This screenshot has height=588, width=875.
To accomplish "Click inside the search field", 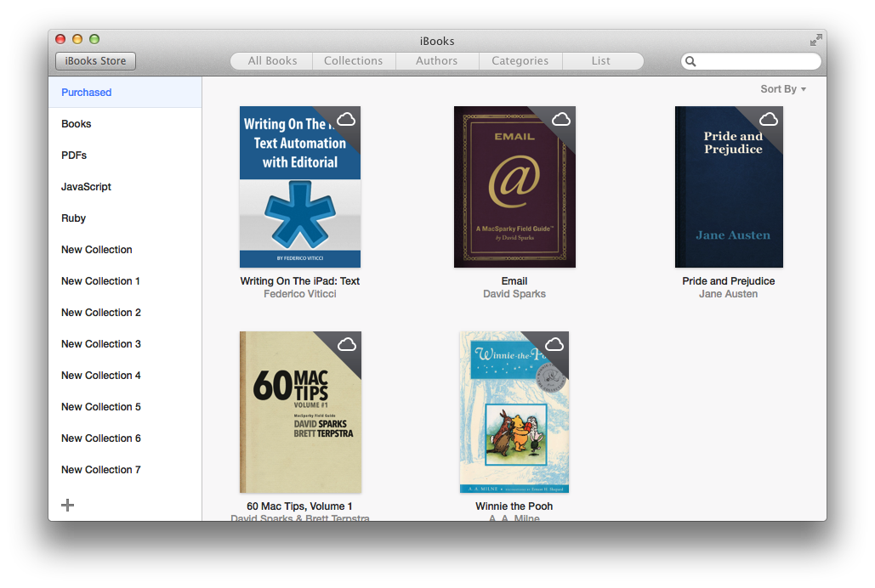I will [751, 61].
